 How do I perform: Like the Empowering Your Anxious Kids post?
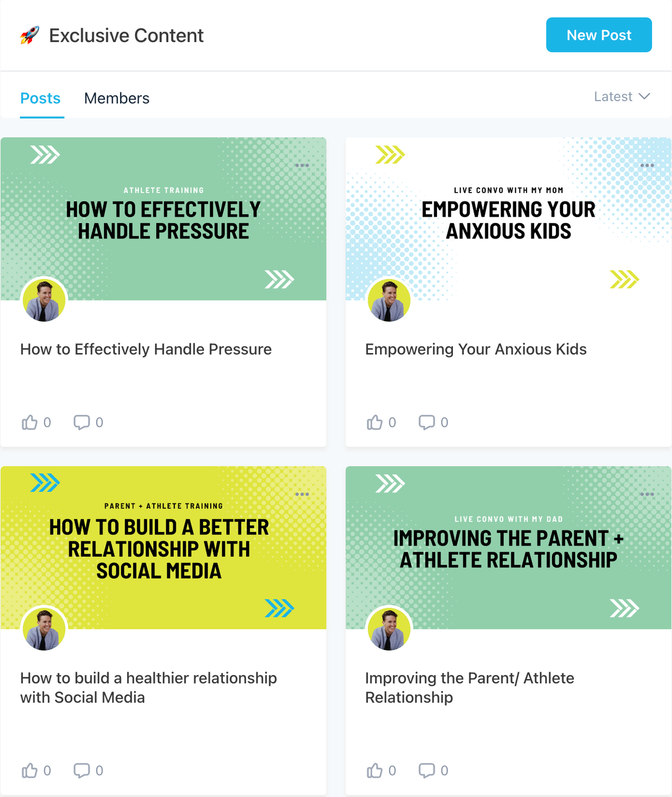pyautogui.click(x=375, y=423)
